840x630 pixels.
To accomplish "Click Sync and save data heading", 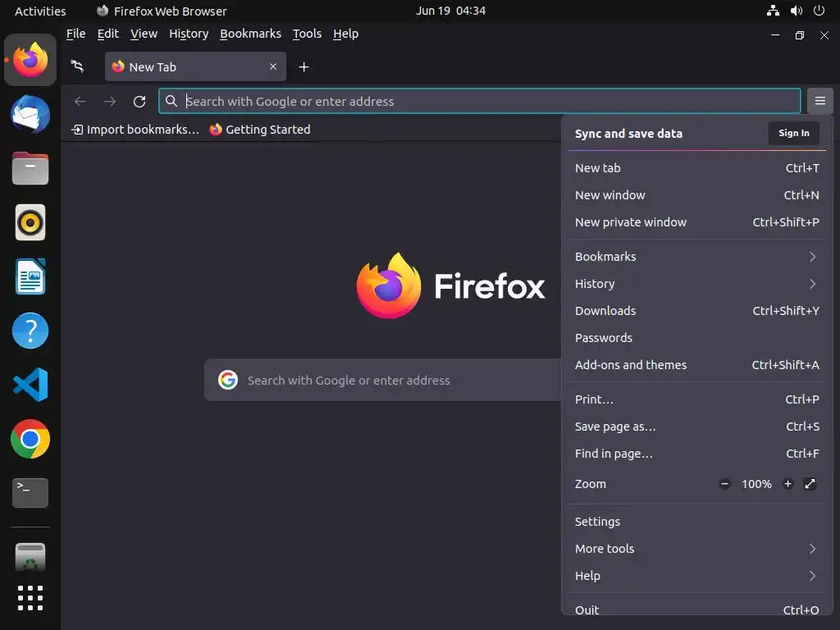I will (628, 134).
